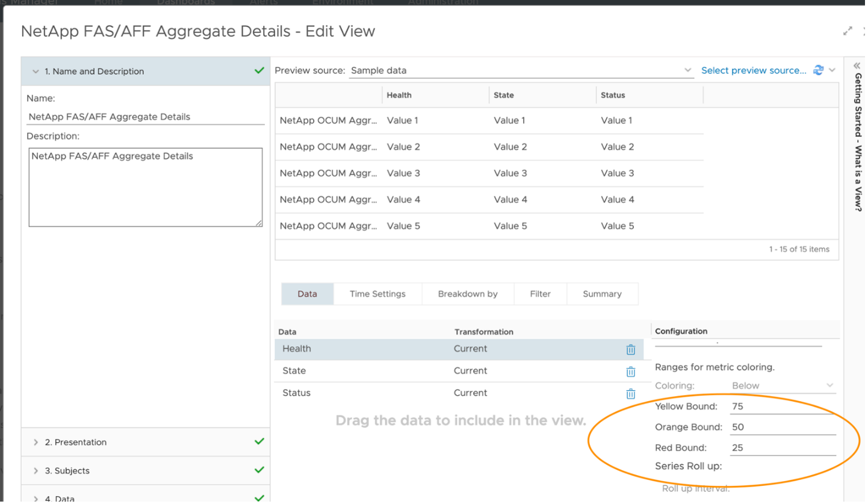The width and height of the screenshot is (868, 504).
Task: Click the Health column header in preview
Action: pos(399,95)
